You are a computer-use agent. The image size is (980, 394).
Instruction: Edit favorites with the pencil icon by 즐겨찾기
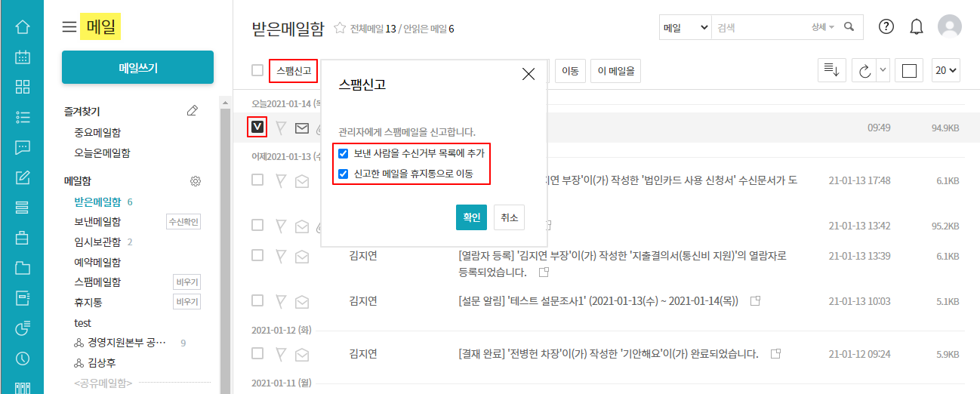(193, 111)
